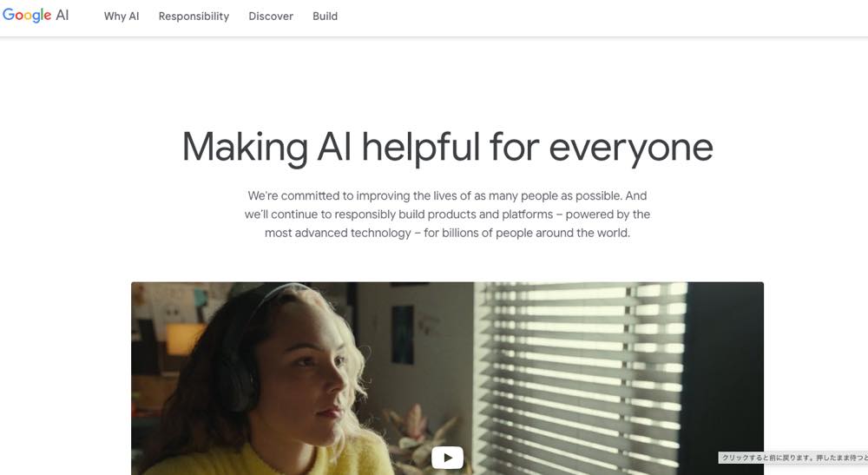Click the glowing lamp in the video background
This screenshot has height=475, width=868.
pos(183,339)
